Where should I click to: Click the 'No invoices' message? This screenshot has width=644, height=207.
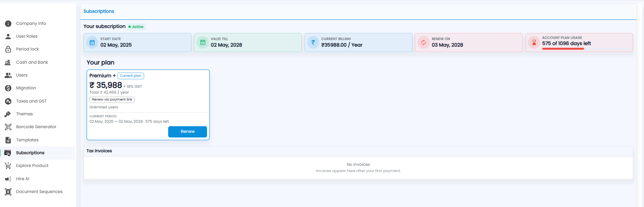[358, 165]
